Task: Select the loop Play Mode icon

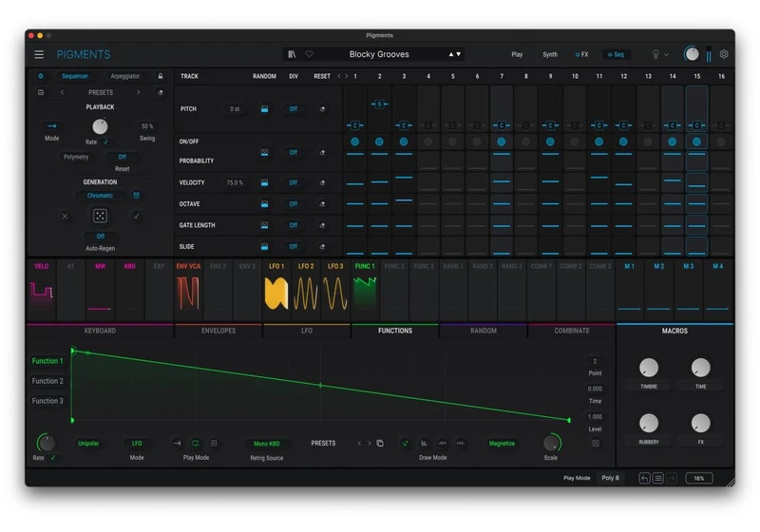Action: [196, 443]
